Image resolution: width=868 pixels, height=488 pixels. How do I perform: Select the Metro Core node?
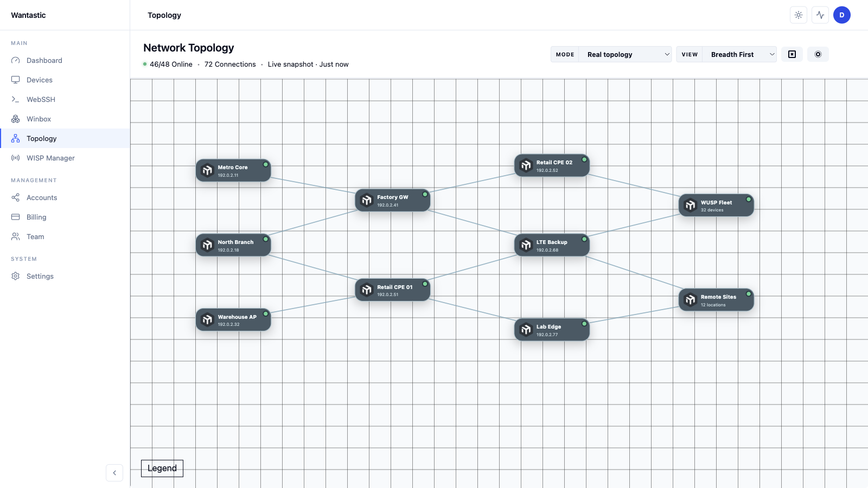233,170
